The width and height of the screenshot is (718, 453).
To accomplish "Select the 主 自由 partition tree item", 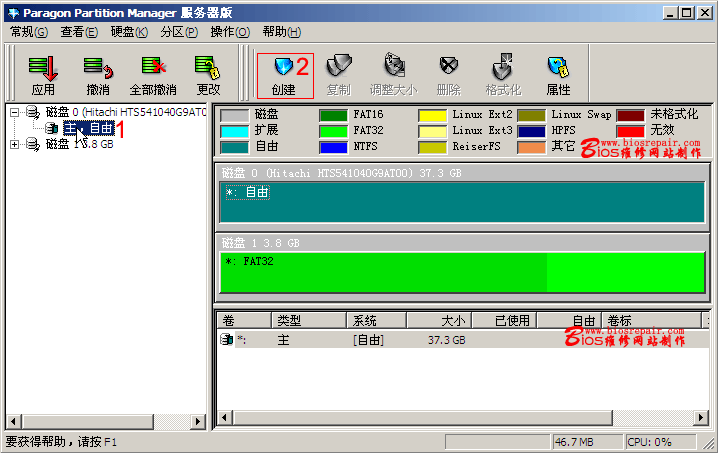I will point(88,128).
